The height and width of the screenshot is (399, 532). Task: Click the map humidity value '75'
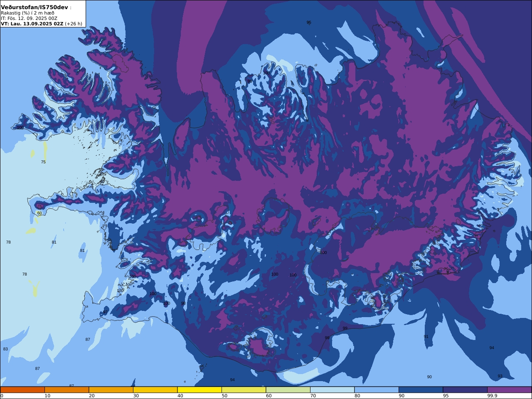43,162
